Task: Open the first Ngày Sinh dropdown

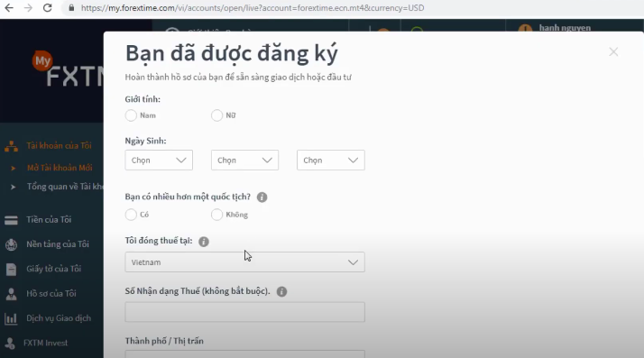Action: [159, 161]
